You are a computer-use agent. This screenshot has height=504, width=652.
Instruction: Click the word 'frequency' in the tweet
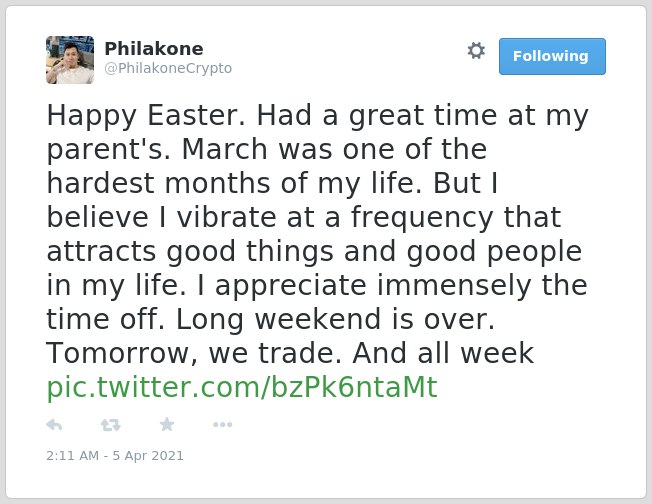tap(422, 218)
